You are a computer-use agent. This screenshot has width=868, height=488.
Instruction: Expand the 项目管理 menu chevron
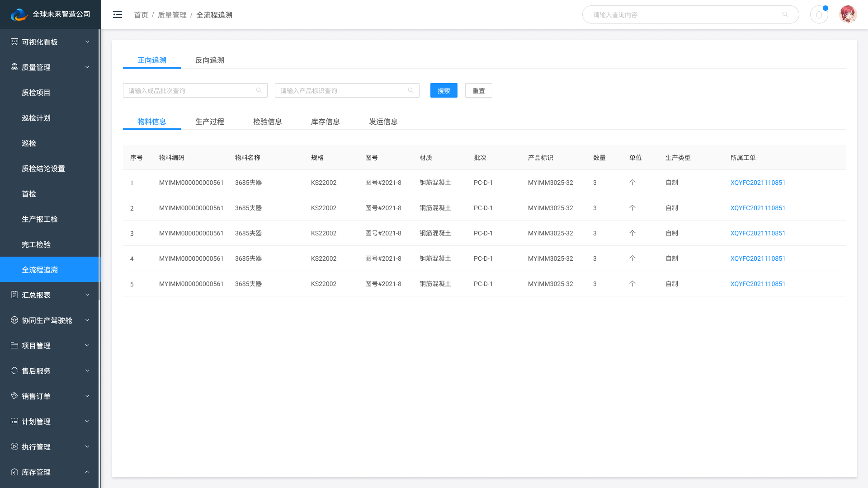click(87, 345)
